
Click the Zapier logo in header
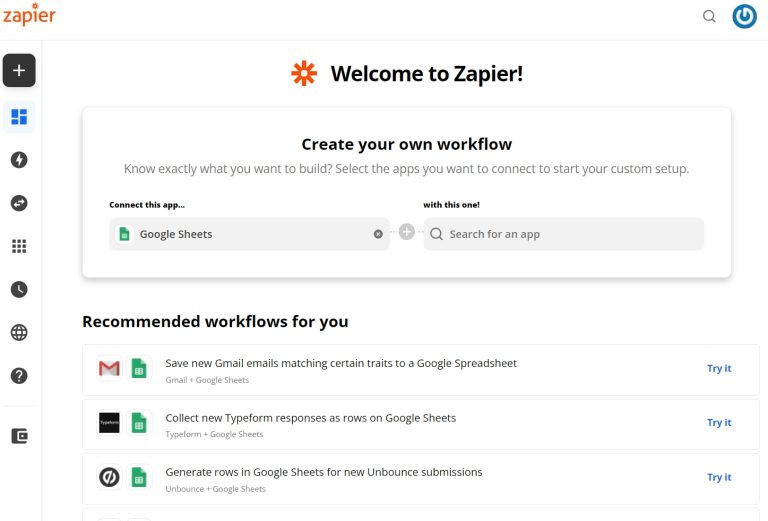click(x=29, y=15)
